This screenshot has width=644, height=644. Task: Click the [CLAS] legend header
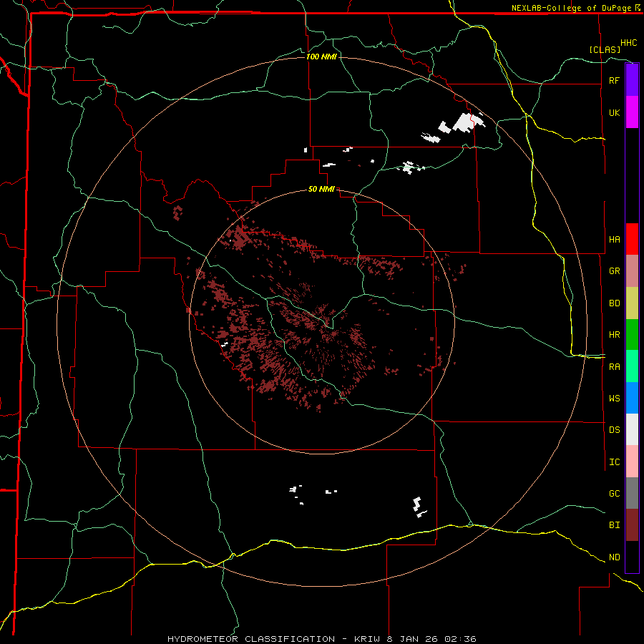point(605,49)
